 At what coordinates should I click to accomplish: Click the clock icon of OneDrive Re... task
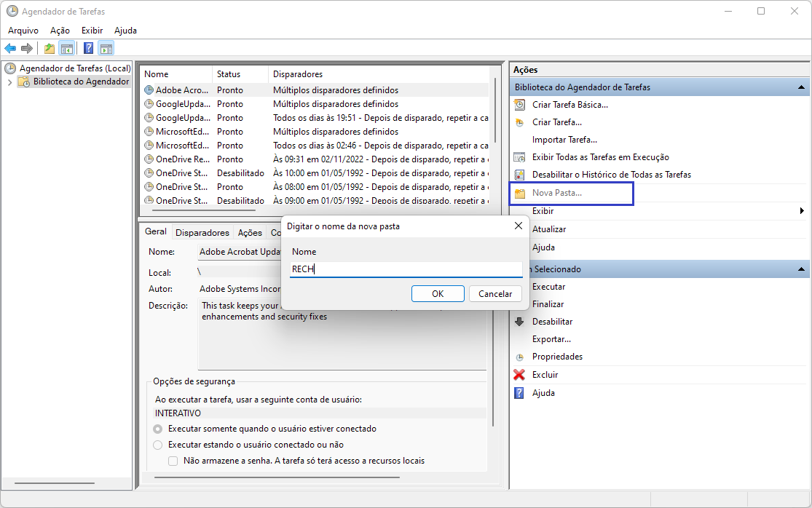(x=149, y=159)
